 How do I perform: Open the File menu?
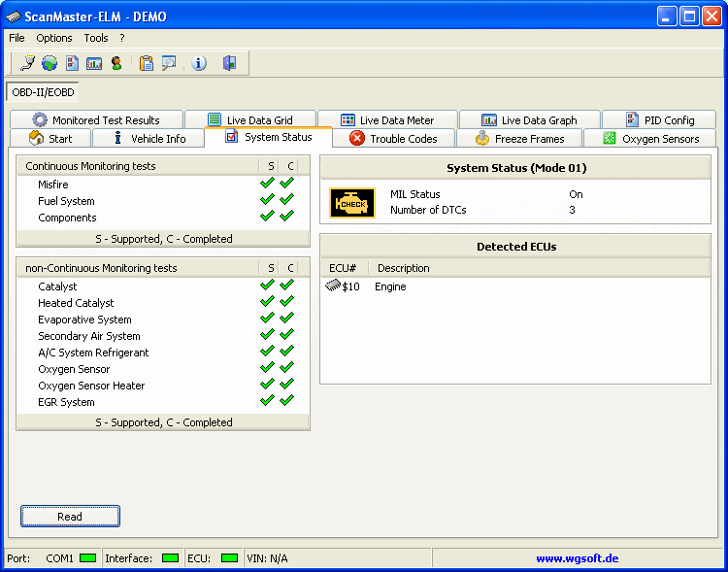coord(17,38)
